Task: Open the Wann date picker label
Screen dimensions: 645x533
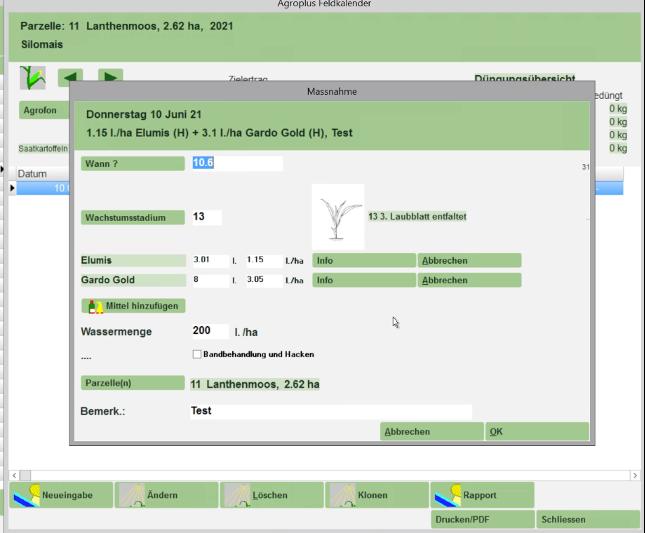Action: click(132, 163)
